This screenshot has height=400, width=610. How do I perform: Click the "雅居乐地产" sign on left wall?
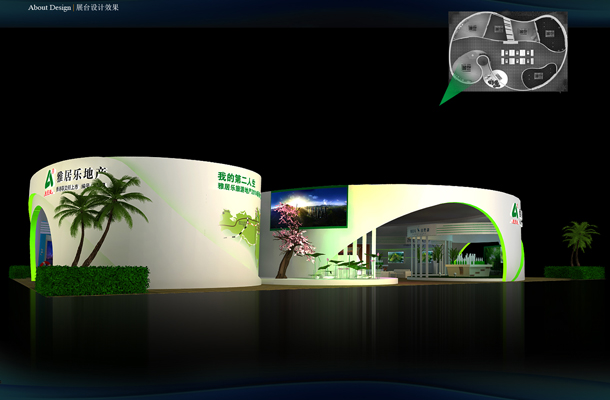pos(81,175)
